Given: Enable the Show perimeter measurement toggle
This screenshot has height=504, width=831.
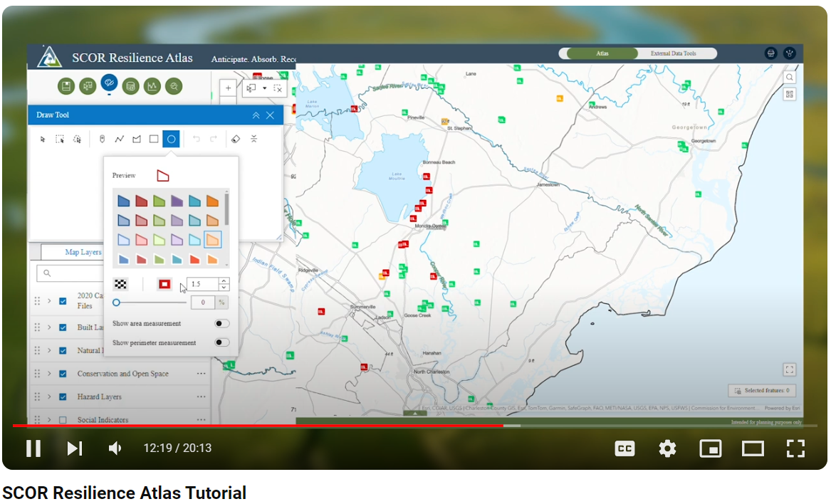Looking at the screenshot, I should pyautogui.click(x=221, y=342).
